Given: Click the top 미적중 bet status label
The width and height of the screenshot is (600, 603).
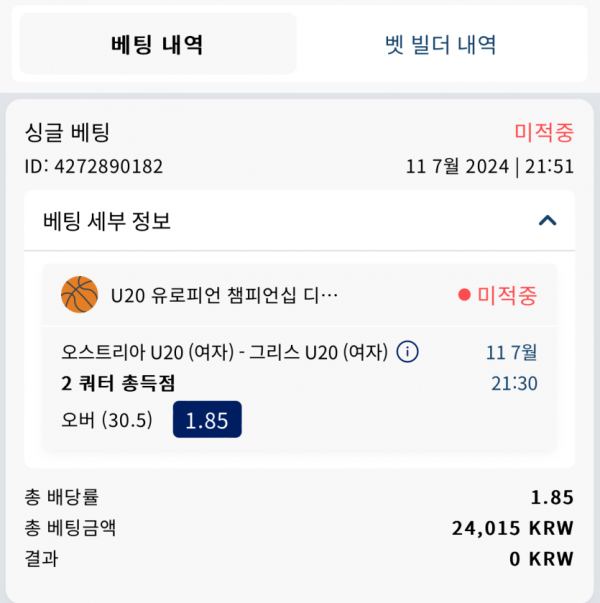Looking at the screenshot, I should click(x=544, y=132).
